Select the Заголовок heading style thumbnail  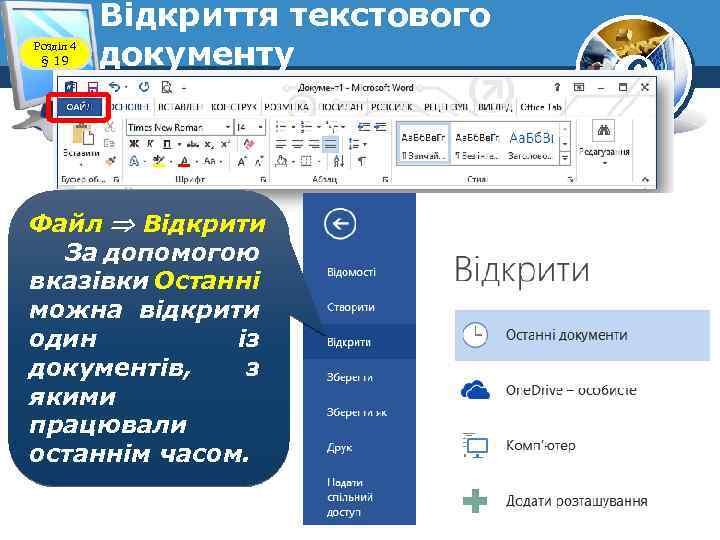[531, 144]
